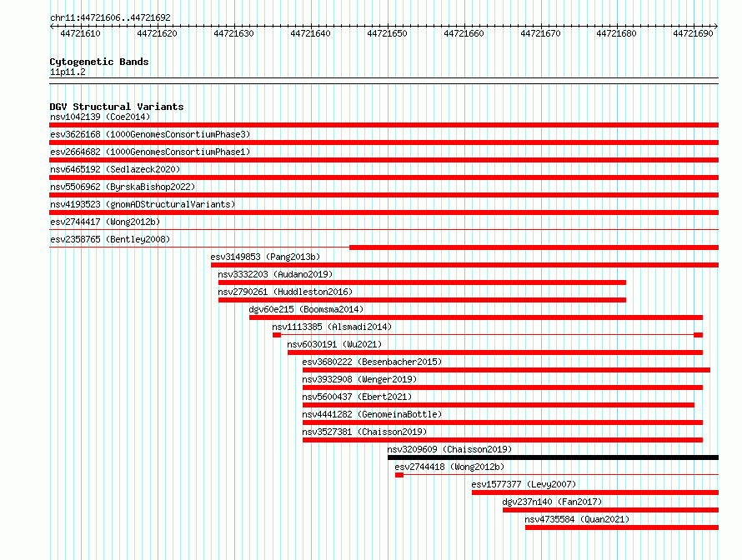
Task: Click ruler position 44721640
Action: 310,33
